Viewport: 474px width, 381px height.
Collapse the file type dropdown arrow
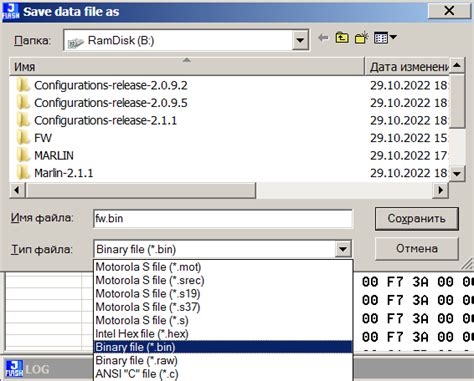click(343, 249)
